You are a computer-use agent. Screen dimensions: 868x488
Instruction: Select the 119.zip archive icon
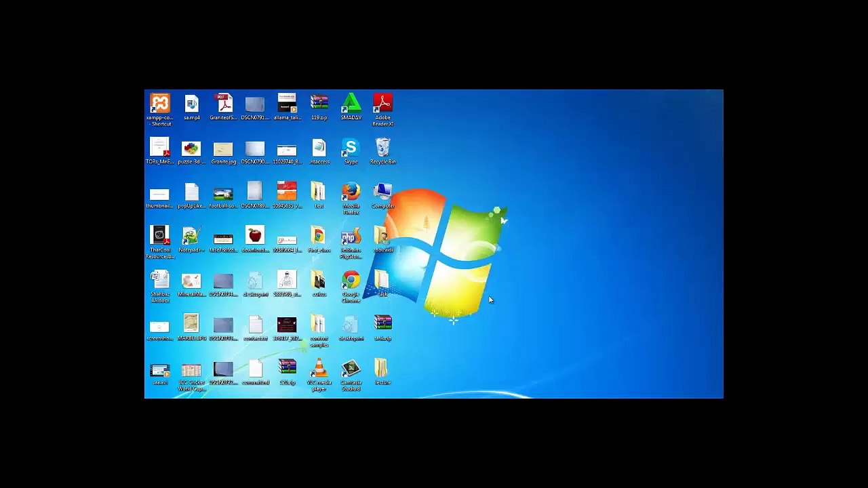[319, 103]
